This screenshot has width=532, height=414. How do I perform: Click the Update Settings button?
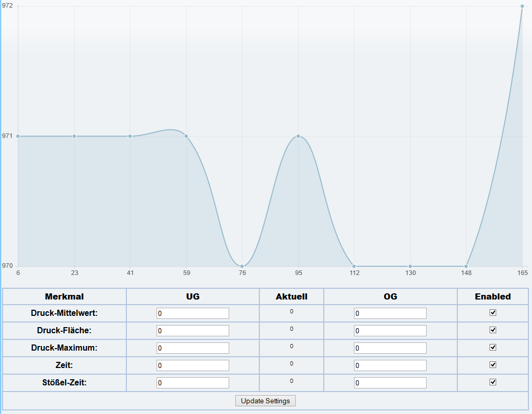[265, 401]
